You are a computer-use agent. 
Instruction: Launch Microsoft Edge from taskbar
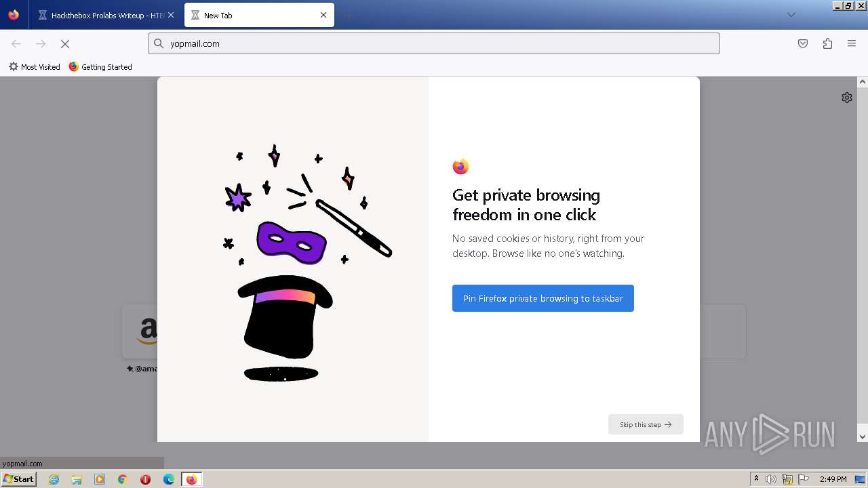coord(169,479)
